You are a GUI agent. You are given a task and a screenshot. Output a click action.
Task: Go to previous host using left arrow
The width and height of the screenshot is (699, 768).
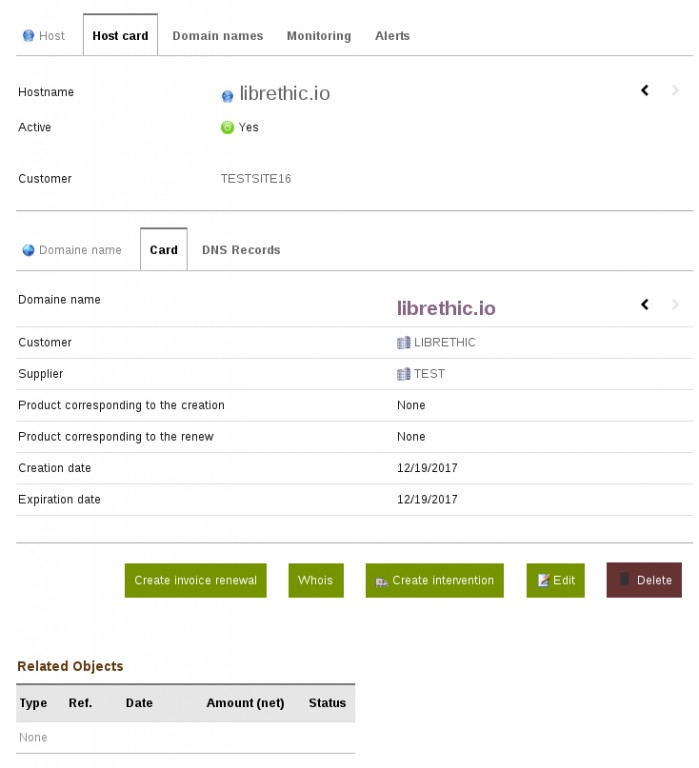click(x=645, y=91)
